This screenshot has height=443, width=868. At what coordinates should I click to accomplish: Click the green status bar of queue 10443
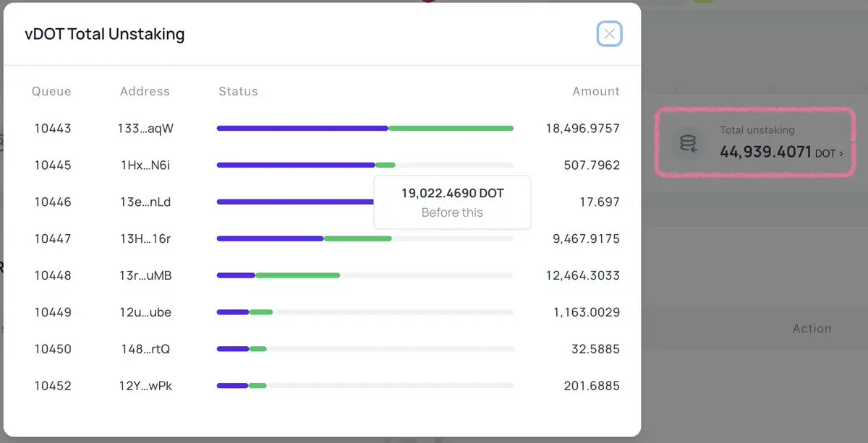[451, 128]
